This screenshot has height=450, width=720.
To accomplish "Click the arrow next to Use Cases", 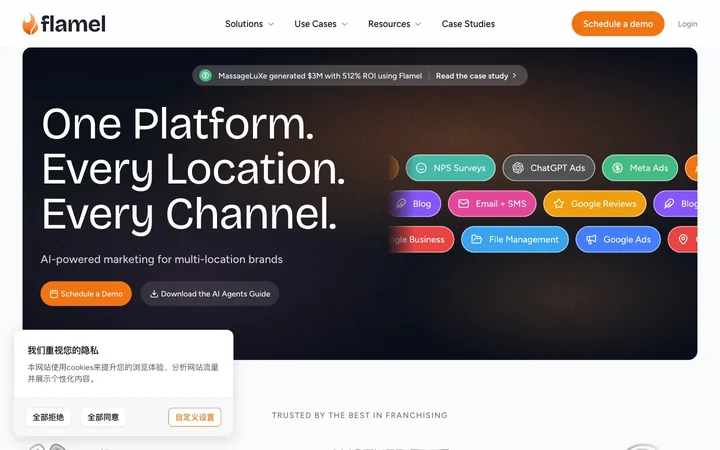I will point(344,24).
